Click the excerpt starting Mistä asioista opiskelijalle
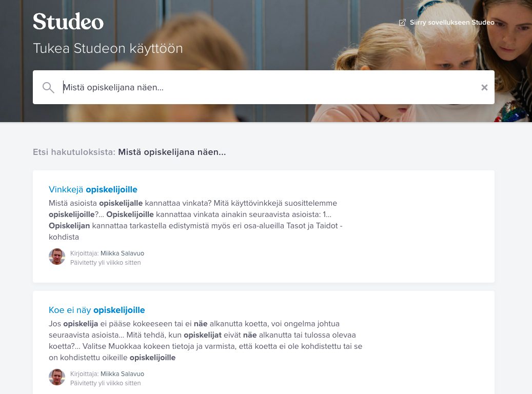 click(x=196, y=220)
